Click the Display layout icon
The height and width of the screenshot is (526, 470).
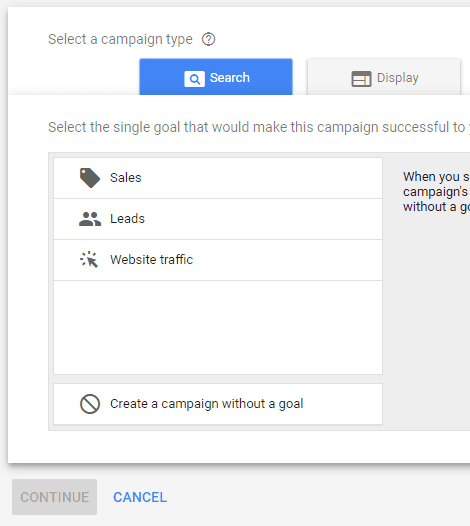click(x=361, y=79)
